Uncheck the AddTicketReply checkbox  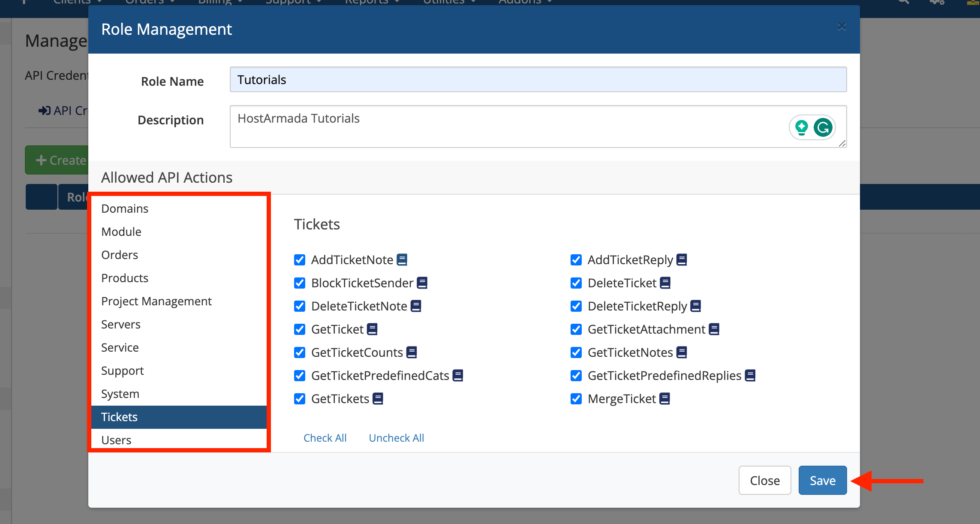(576, 260)
